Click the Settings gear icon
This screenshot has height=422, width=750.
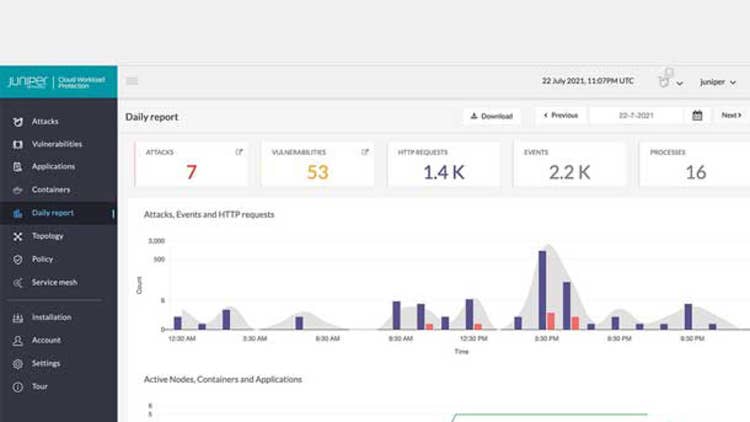tap(18, 364)
